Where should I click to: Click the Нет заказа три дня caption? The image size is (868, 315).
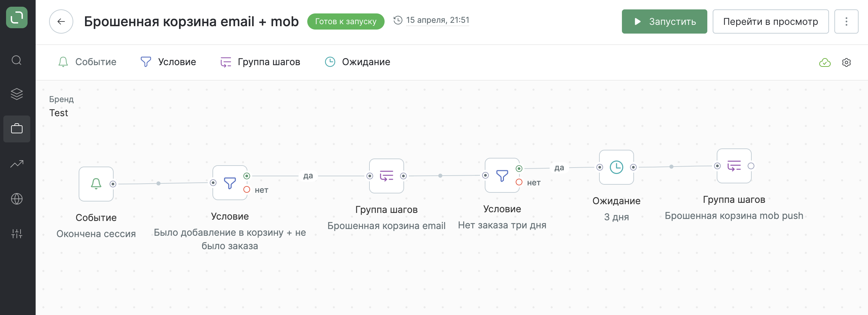coord(502,225)
